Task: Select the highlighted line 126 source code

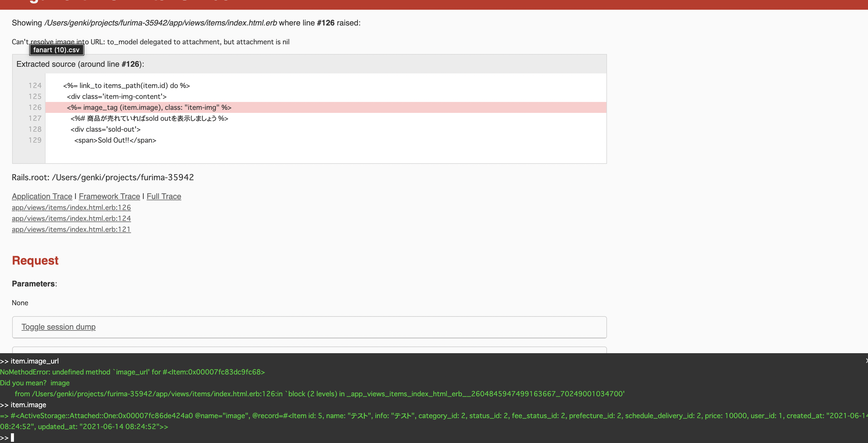Action: click(149, 107)
